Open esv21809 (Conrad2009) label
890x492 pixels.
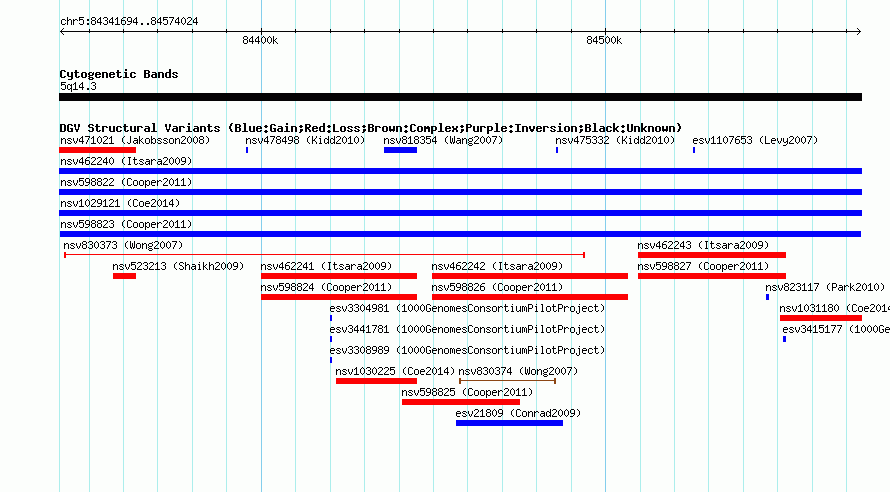(518, 413)
